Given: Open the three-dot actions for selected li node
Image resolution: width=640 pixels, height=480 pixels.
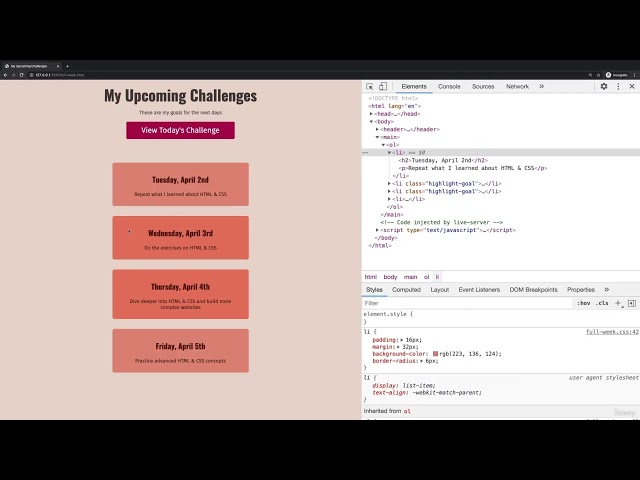Looking at the screenshot, I should [365, 153].
